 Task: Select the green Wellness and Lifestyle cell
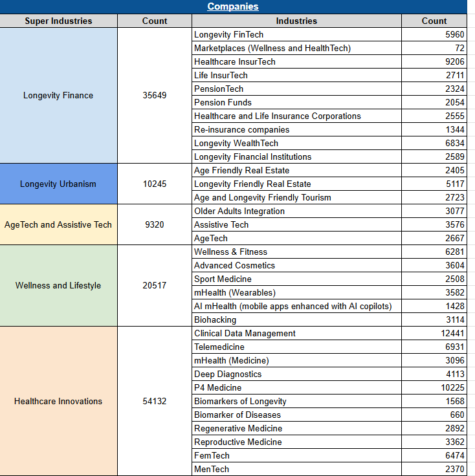(58, 285)
